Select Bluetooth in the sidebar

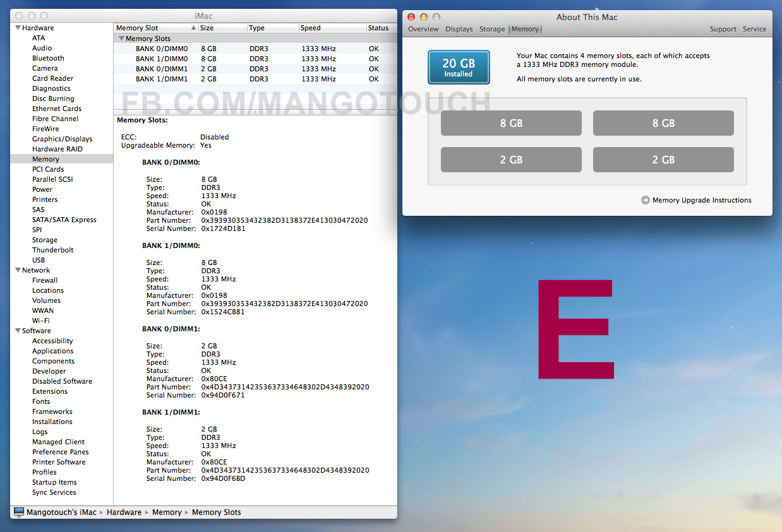(x=48, y=58)
